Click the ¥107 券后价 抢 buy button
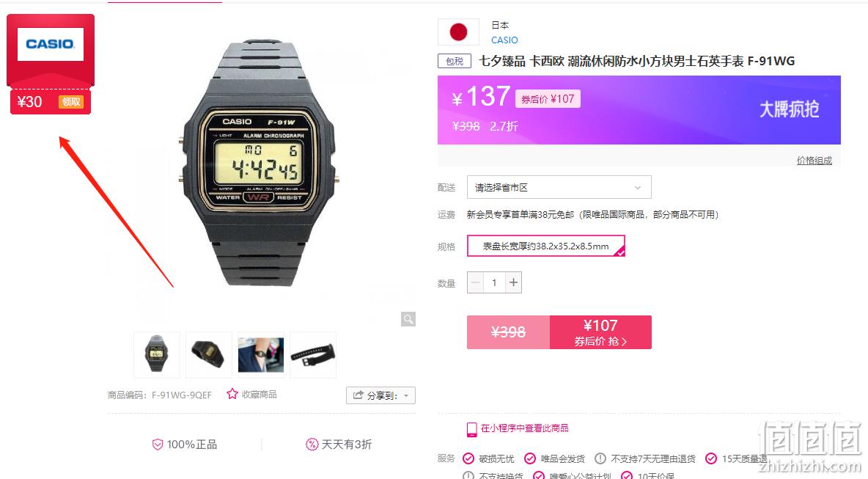 click(x=600, y=332)
